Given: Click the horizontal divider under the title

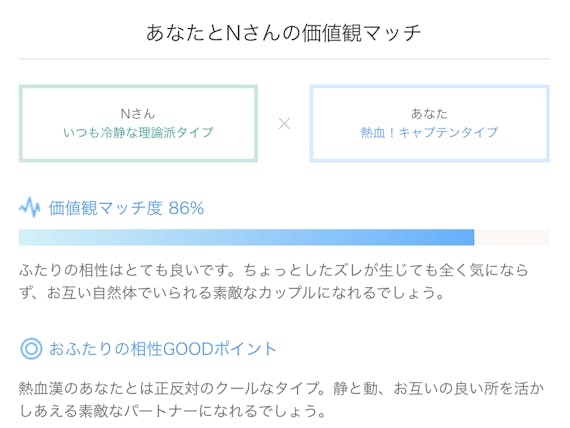Looking at the screenshot, I should (284, 58).
